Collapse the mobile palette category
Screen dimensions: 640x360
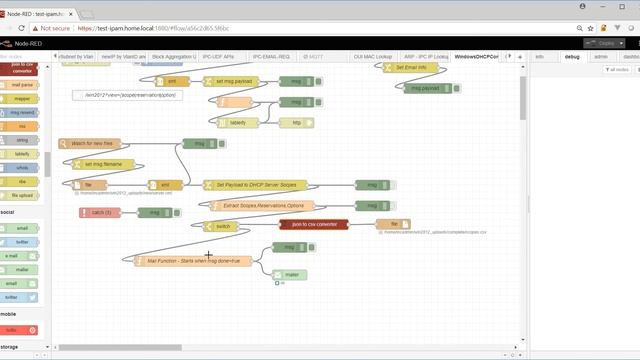point(8,314)
